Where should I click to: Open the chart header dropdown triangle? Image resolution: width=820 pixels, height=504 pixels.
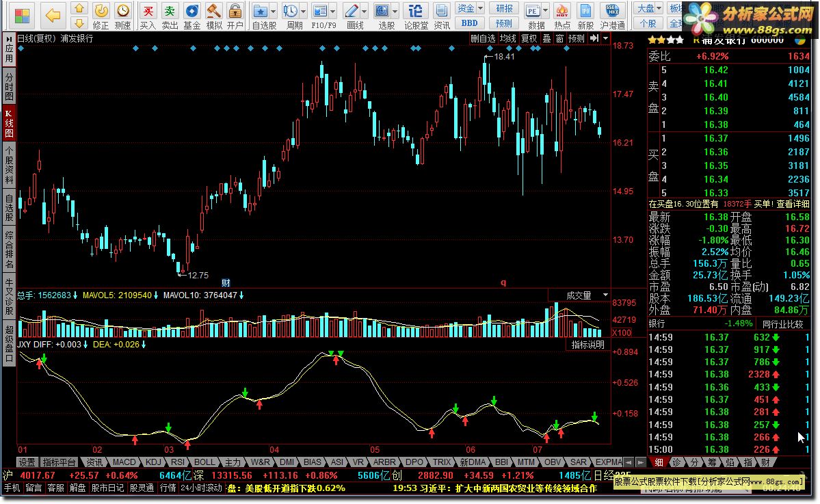[605, 38]
